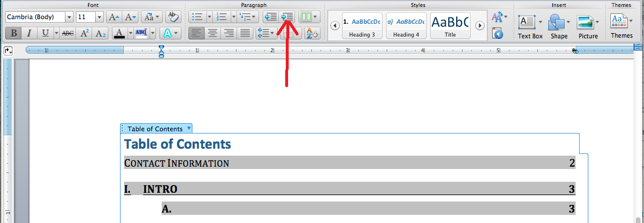Open the font color dropdown arrow

(130, 33)
